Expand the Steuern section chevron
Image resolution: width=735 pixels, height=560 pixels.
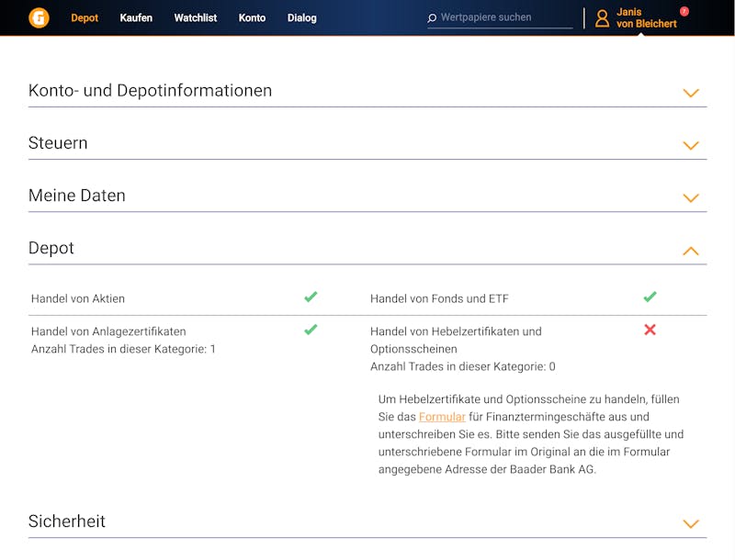(691, 145)
